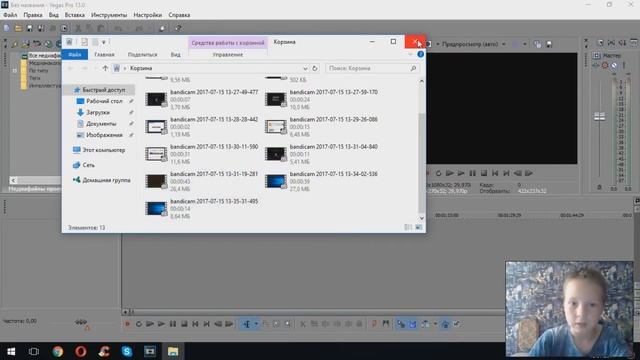Screen dimensions: 640x360
Task: Click Play in the preview window transport
Action: point(461,173)
